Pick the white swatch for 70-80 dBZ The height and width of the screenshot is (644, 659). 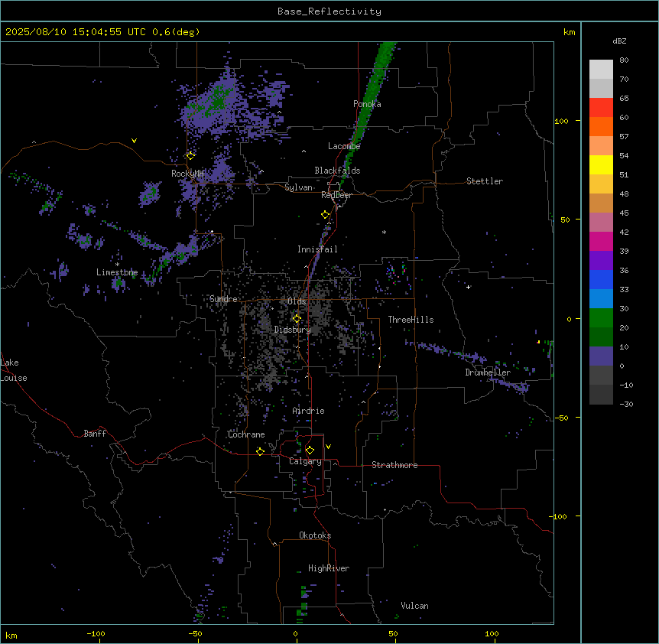point(601,70)
